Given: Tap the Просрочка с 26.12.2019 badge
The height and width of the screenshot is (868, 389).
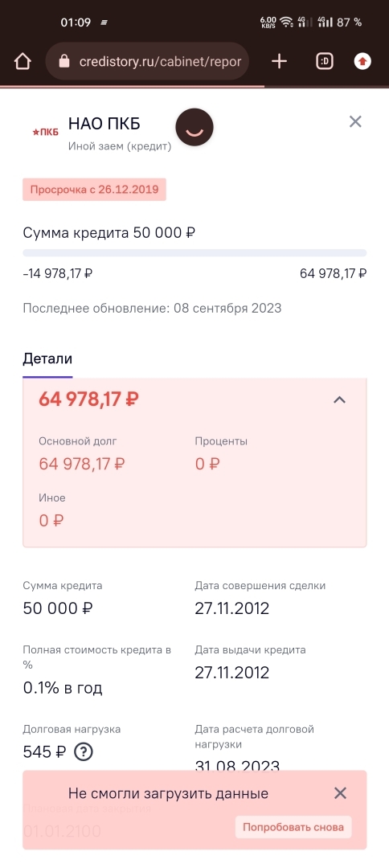Looking at the screenshot, I should (x=94, y=190).
